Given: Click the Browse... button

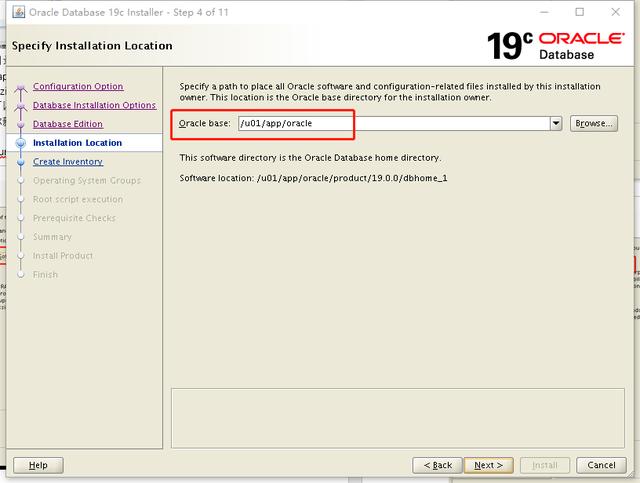Looking at the screenshot, I should (x=593, y=123).
